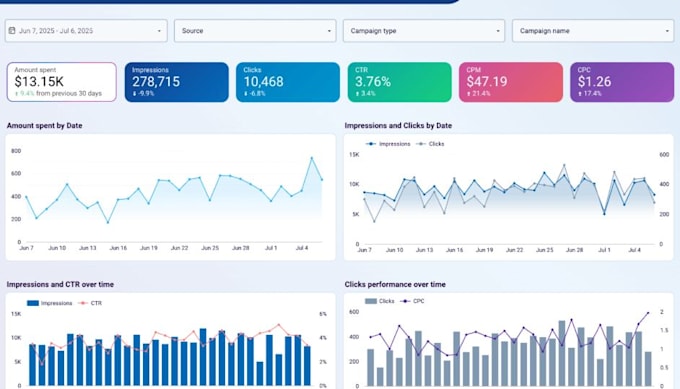Screen dimensions: 680x389
Task: Click the down arrow beside -9.9% impressions change
Action: pos(134,94)
